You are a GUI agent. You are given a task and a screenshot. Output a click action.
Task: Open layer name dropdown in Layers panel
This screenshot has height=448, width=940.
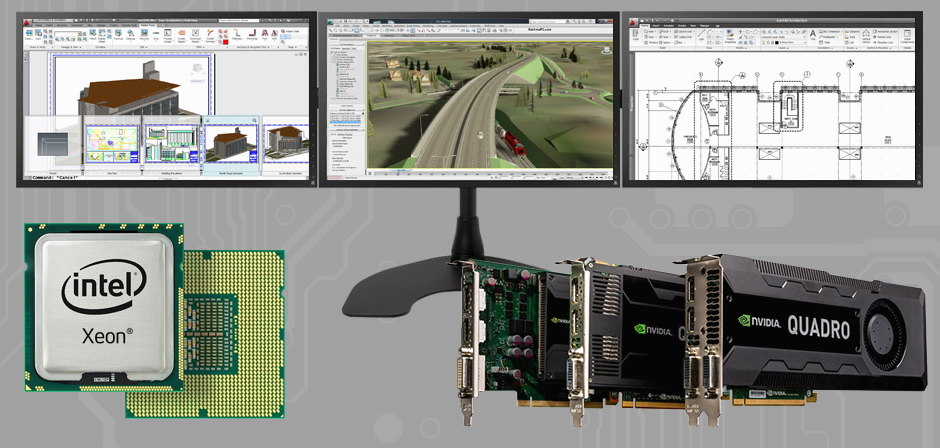click(784, 43)
